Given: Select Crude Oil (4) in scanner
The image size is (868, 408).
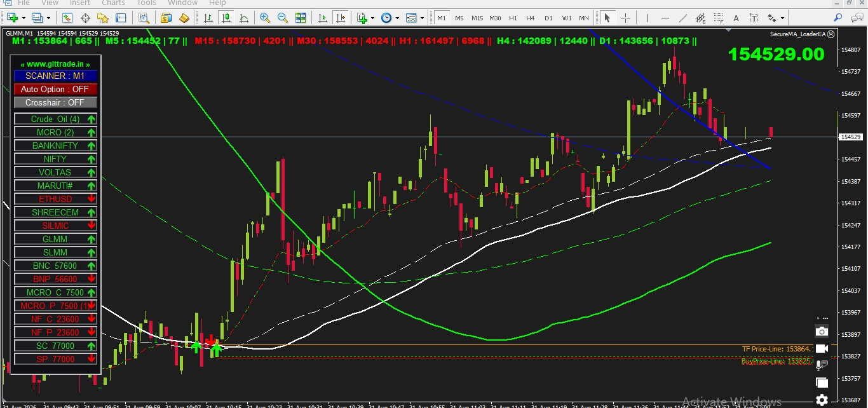Looking at the screenshot, I should [x=55, y=119].
